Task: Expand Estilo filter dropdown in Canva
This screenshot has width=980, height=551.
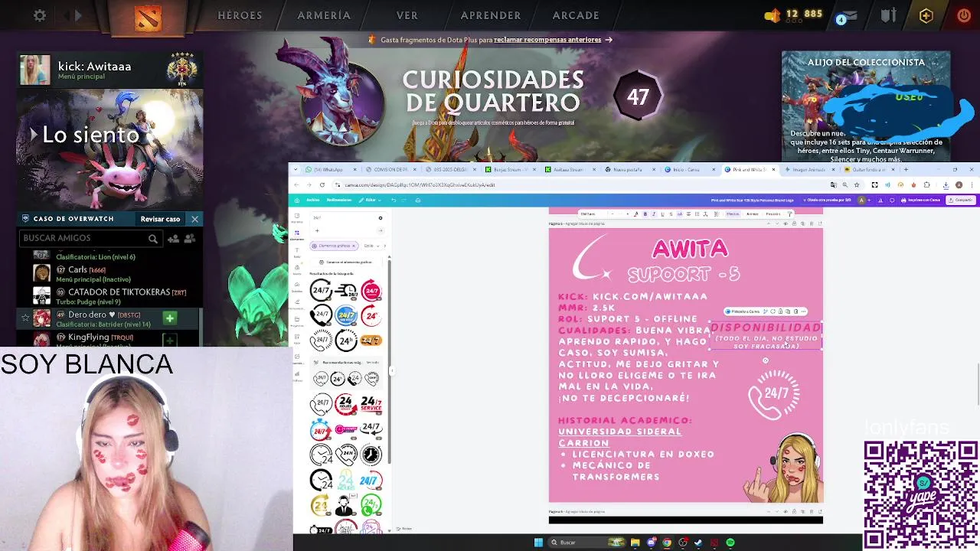Action: click(371, 246)
